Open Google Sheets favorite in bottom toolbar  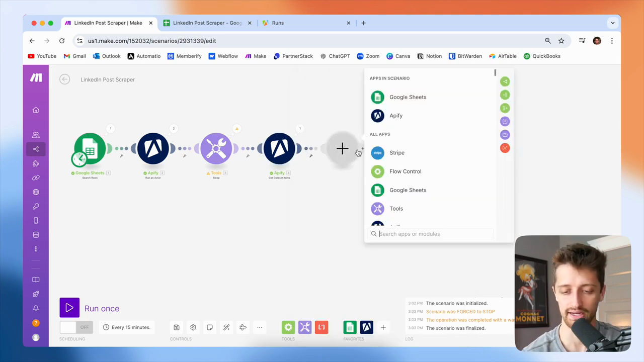click(350, 327)
